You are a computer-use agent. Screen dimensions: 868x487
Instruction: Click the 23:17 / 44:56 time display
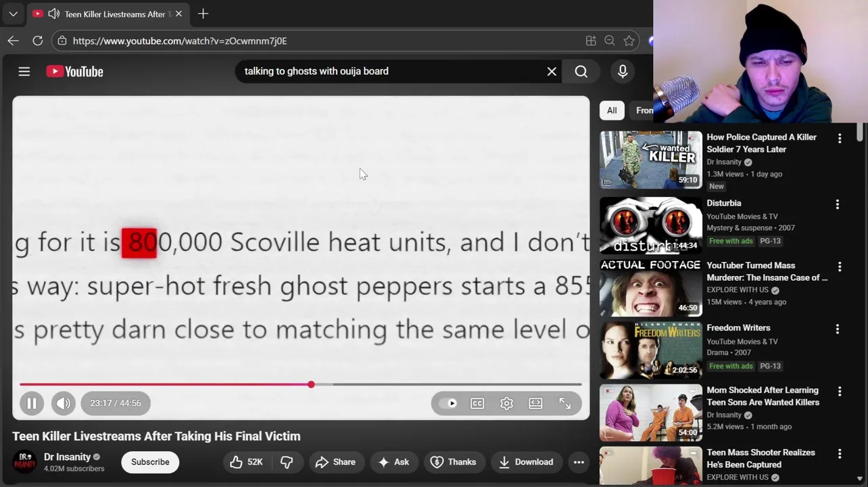[116, 403]
